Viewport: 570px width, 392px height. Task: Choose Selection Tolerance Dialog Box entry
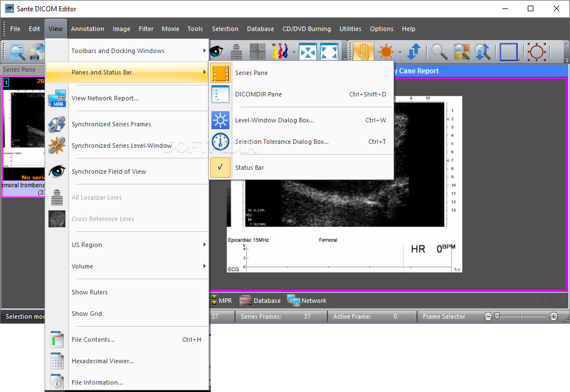[x=302, y=142]
